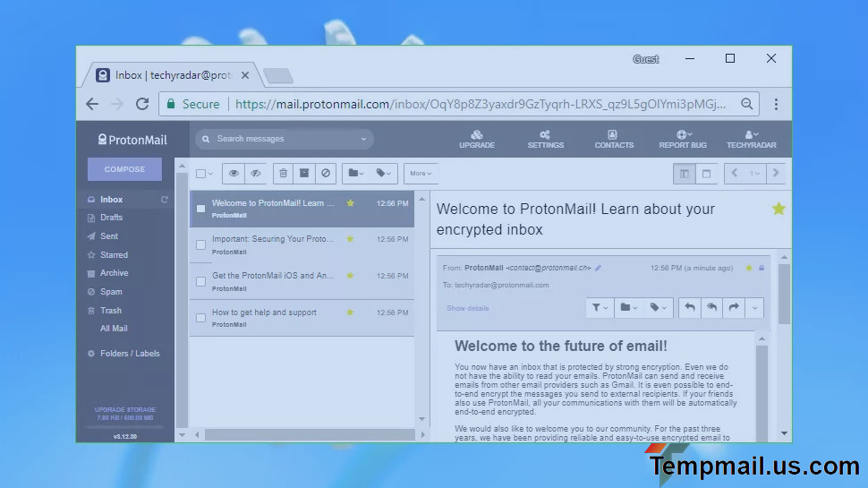Reply to the welcome email
The width and height of the screenshot is (868, 488).
pyautogui.click(x=689, y=307)
